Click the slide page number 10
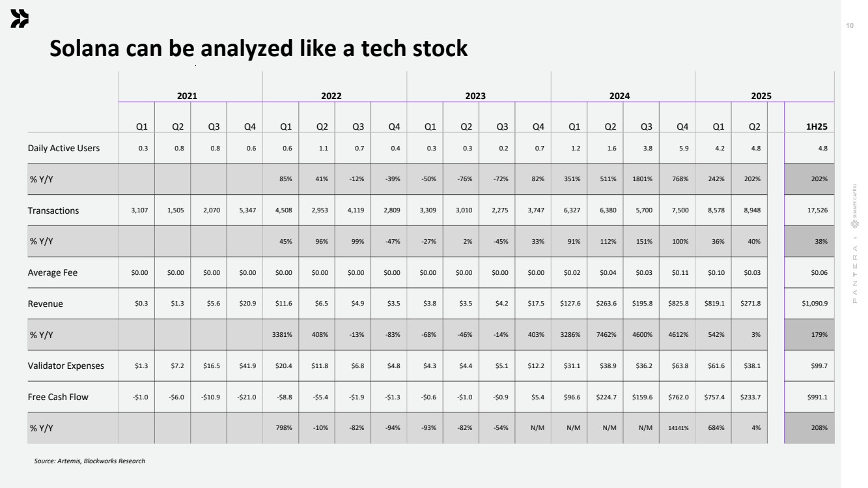The width and height of the screenshot is (868, 488). click(x=849, y=26)
